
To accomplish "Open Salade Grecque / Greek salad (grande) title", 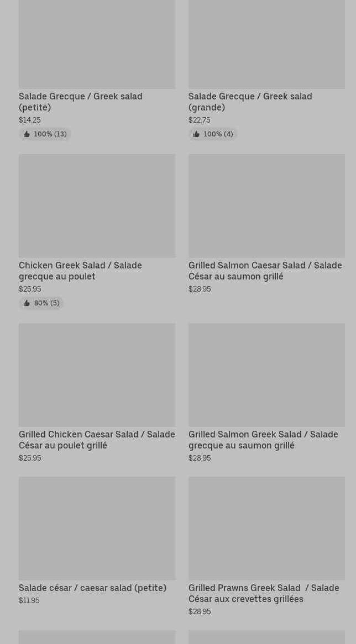I will coord(250,102).
